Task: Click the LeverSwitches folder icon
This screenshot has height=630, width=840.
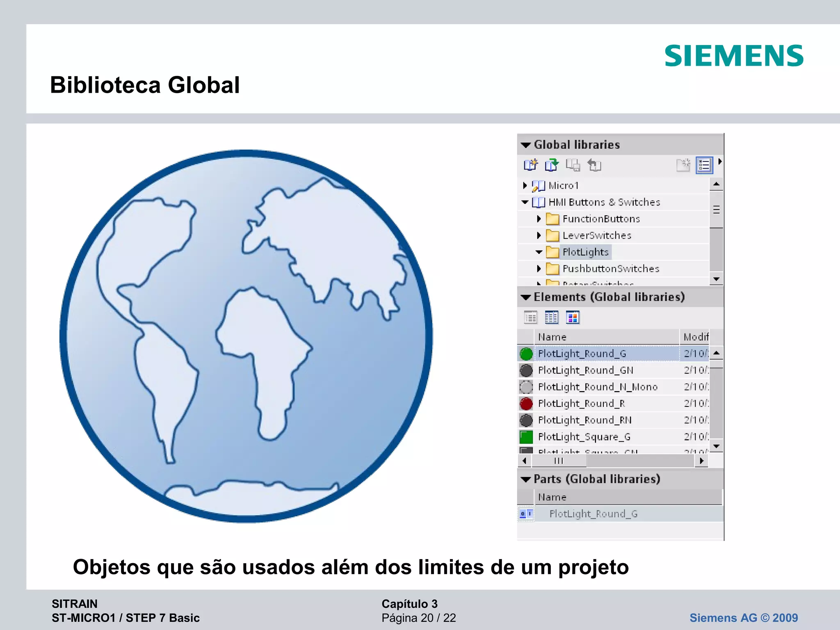Action: (552, 235)
